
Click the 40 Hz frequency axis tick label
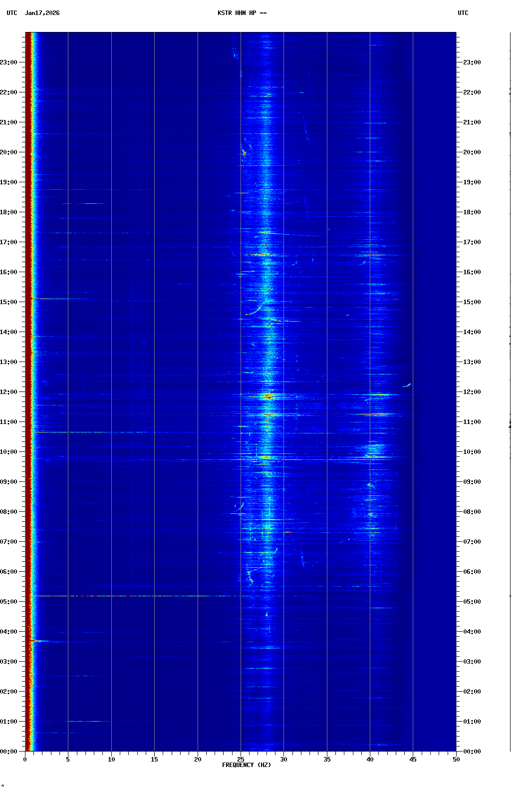point(370,760)
